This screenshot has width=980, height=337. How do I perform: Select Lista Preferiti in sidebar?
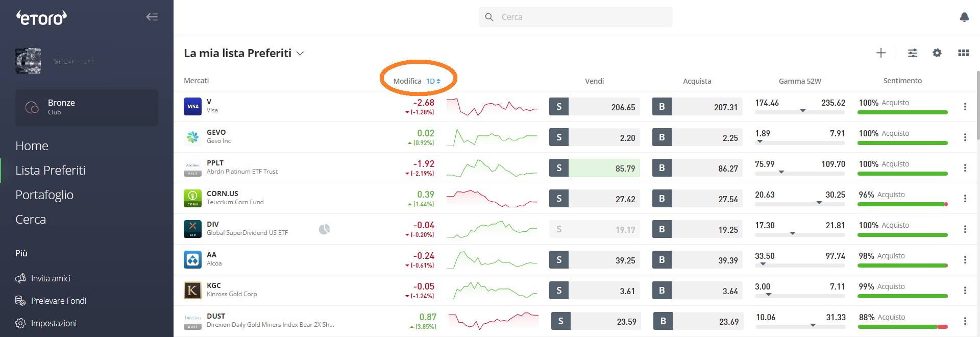51,171
